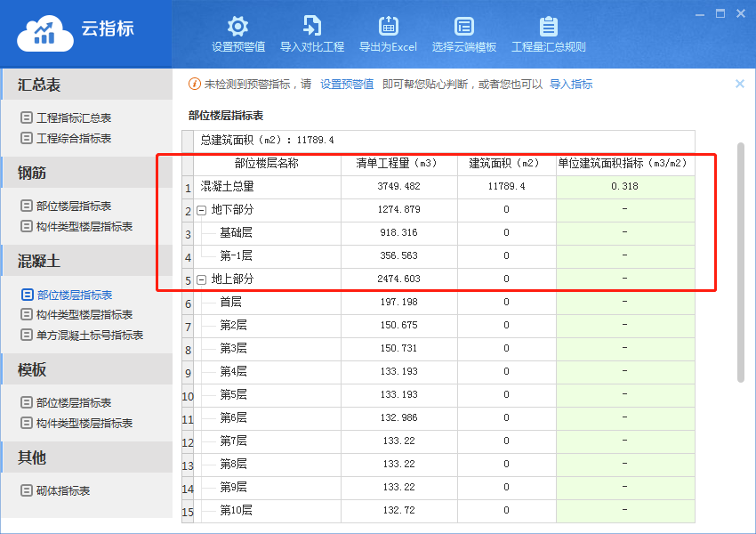
Task: Click the 工程量汇总规则 clipboard icon
Action: pyautogui.click(x=548, y=26)
